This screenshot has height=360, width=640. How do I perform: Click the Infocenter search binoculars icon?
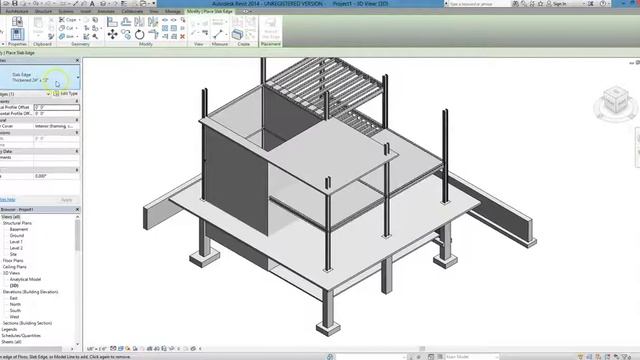click(516, 4)
